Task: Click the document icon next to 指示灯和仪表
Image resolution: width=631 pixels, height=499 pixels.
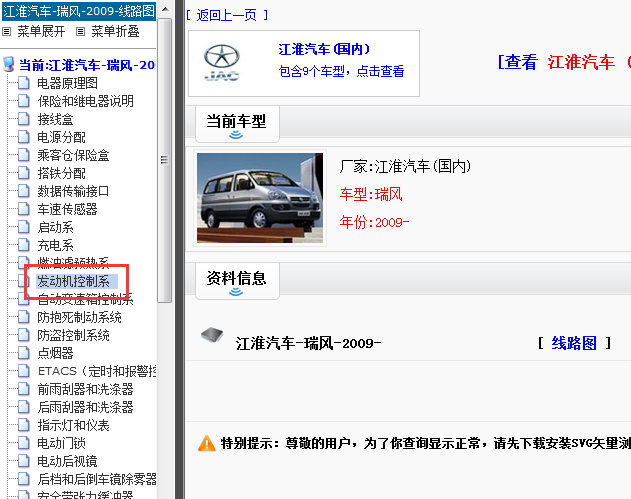Action: coord(24,425)
